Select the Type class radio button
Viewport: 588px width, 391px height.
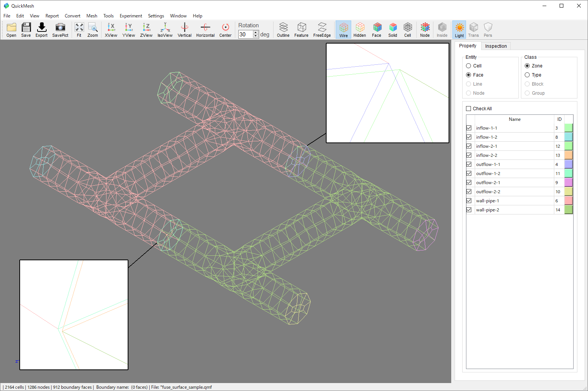click(527, 75)
